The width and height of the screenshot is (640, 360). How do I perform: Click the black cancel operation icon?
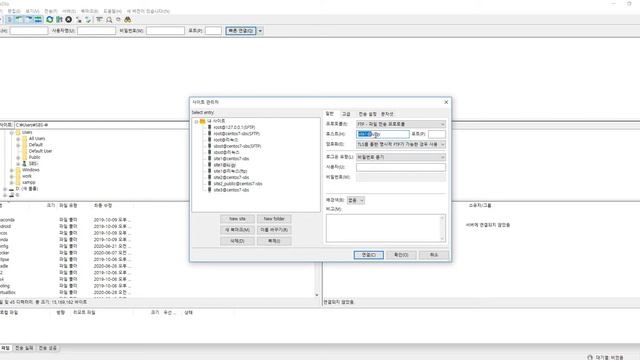[x=69, y=20]
